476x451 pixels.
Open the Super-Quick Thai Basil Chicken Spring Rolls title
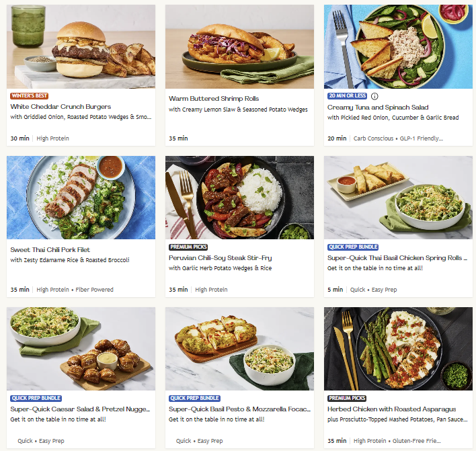click(x=397, y=257)
